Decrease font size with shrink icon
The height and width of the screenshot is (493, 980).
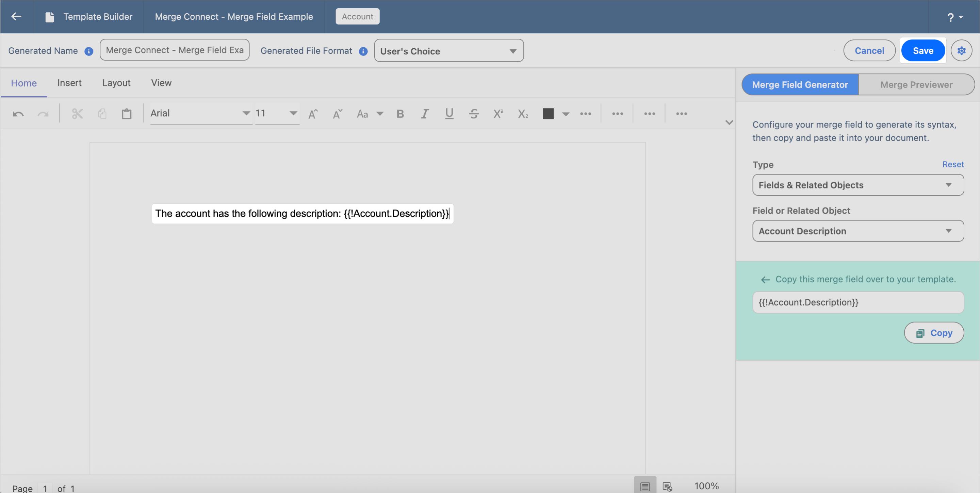(x=338, y=113)
